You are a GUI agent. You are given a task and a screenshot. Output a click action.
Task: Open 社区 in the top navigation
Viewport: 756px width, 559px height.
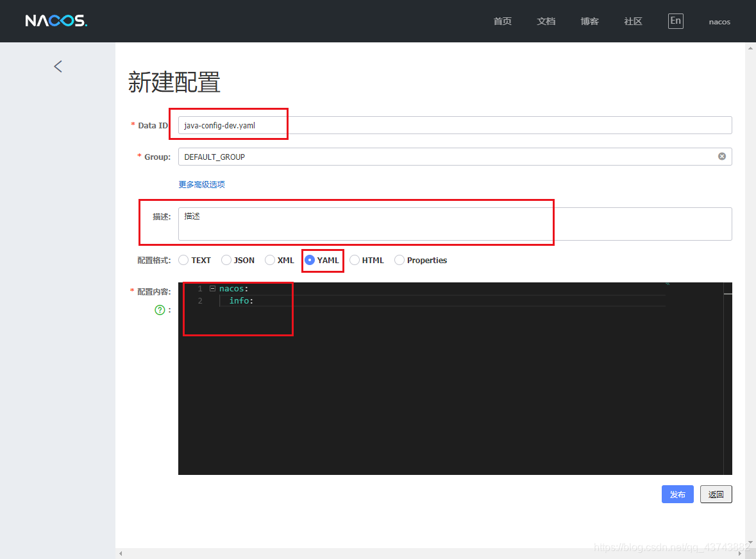(633, 21)
